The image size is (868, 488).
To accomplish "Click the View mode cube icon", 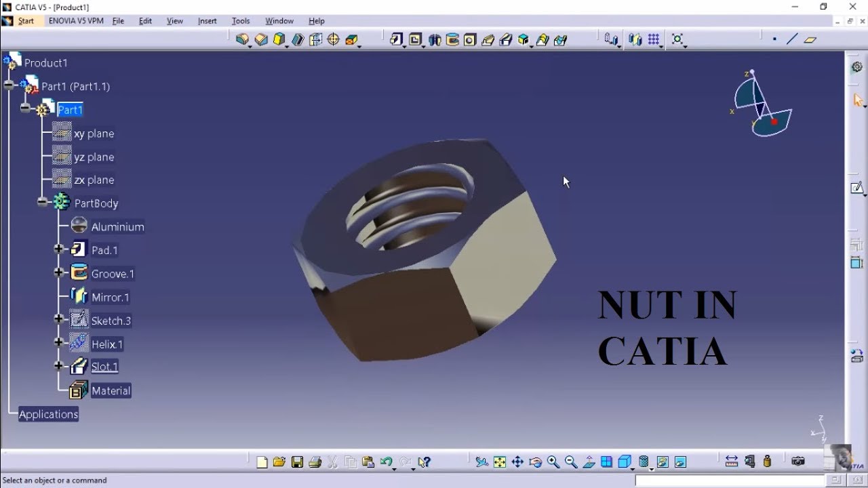I will coord(625,462).
